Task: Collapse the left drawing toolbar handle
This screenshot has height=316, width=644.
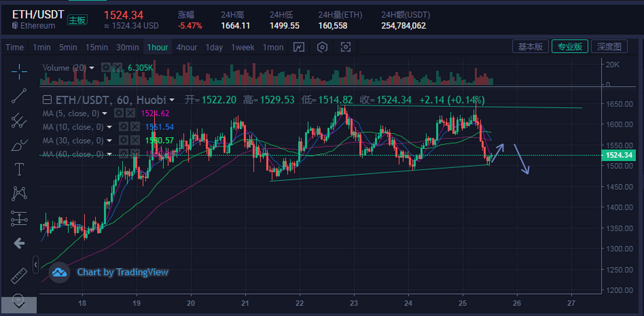Action: (x=36, y=265)
